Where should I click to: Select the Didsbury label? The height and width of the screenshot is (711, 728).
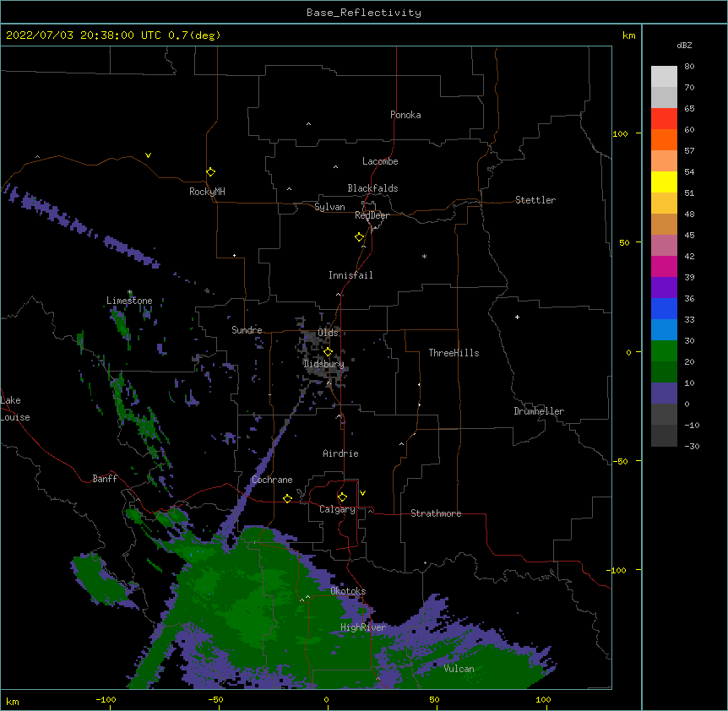(323, 364)
